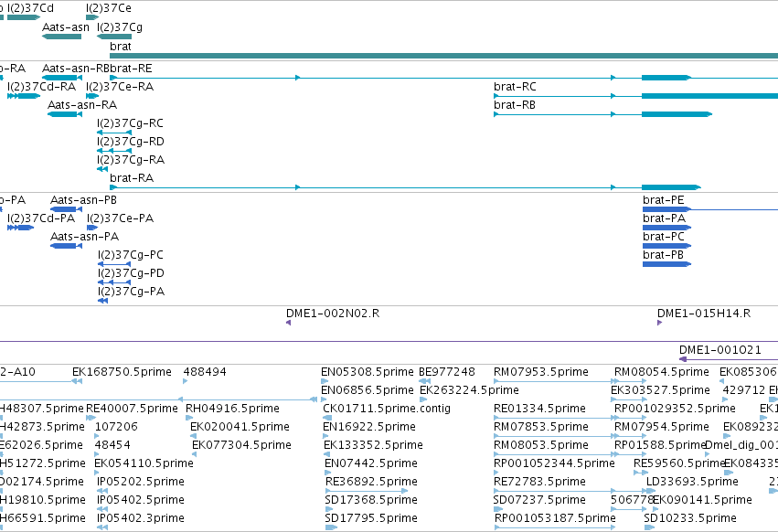Select the Aats-asn-PA protein label
Image resolution: width=778 pixels, height=532 pixels.
tap(84, 237)
